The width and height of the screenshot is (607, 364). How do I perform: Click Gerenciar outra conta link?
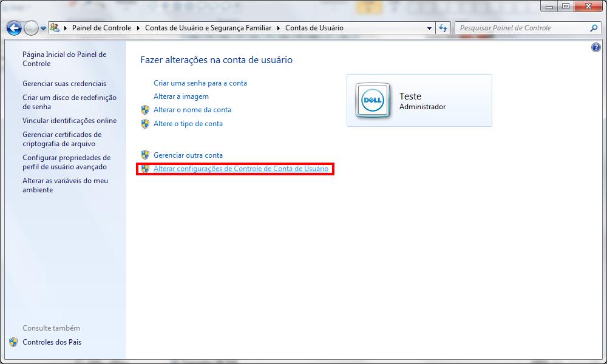point(188,155)
